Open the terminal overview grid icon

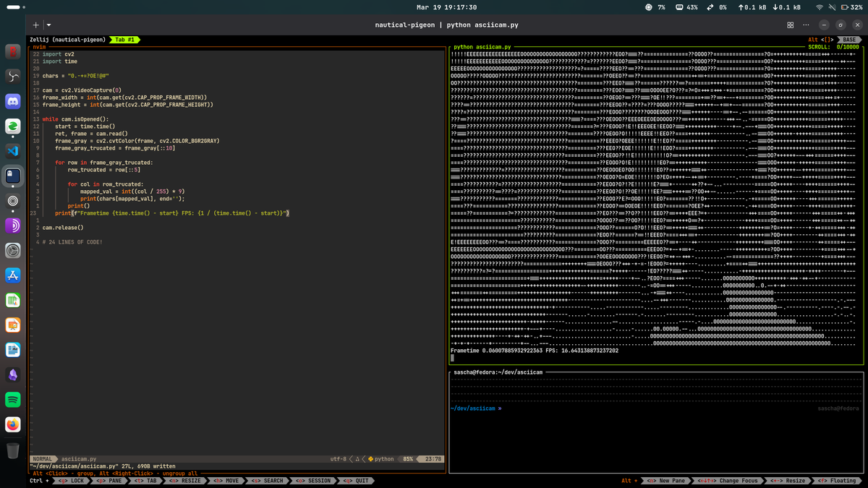coord(790,25)
